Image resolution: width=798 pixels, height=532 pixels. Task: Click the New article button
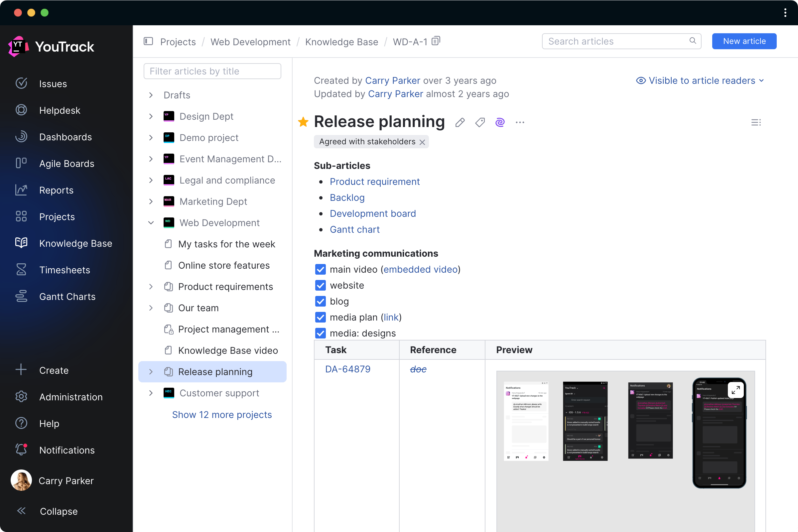point(744,41)
